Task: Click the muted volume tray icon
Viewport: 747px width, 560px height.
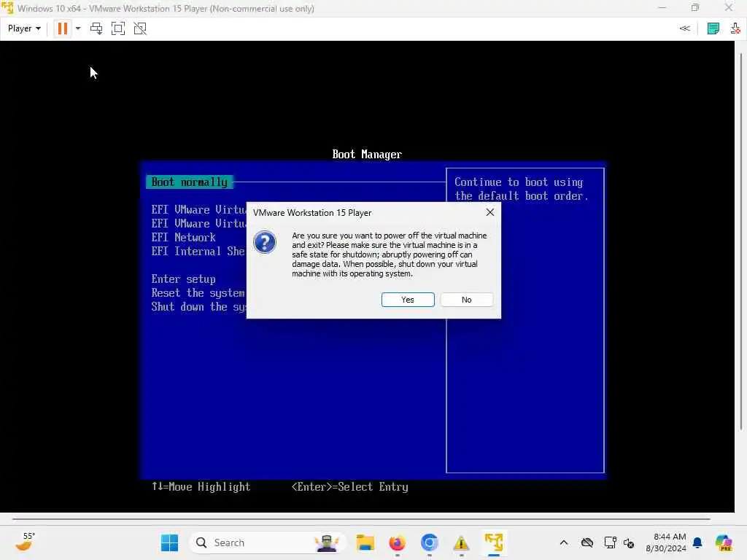Action: click(628, 542)
